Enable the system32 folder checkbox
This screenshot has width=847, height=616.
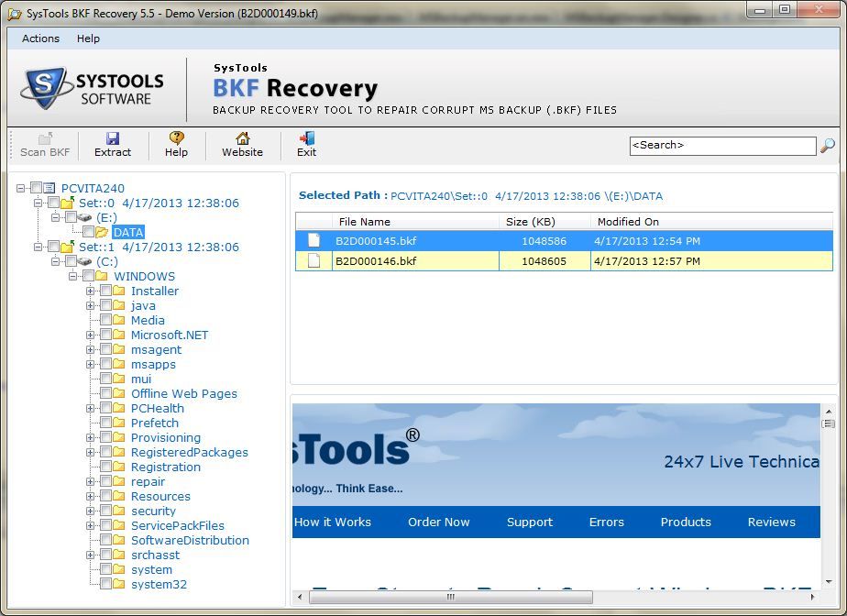[x=105, y=585]
